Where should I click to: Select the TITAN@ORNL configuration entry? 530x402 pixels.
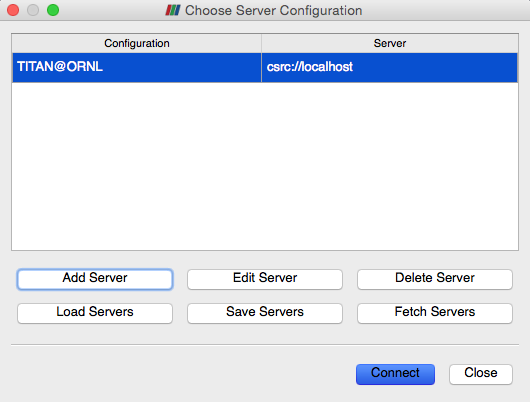tap(137, 67)
